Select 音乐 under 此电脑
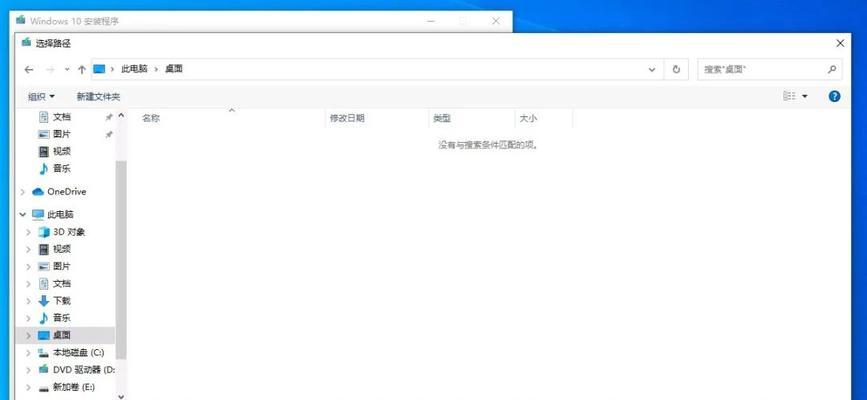The image size is (867, 400). coord(62,318)
